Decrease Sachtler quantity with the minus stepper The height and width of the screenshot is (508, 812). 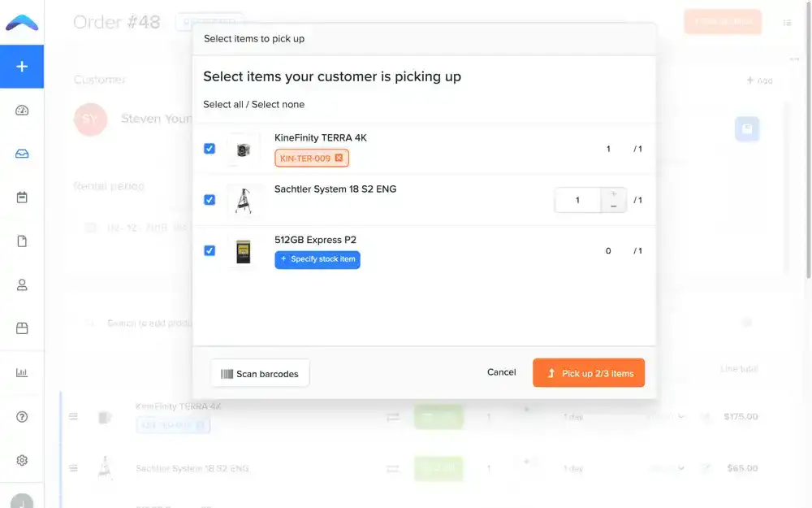[x=613, y=206]
